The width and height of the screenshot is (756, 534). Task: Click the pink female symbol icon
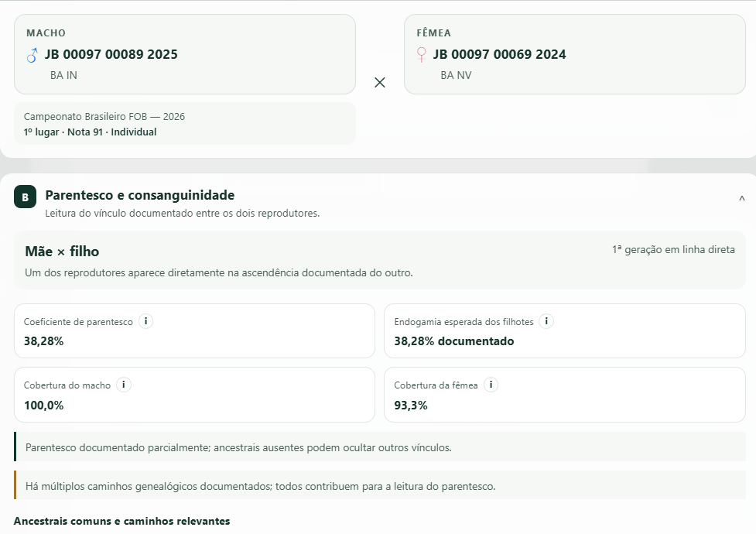pos(422,55)
